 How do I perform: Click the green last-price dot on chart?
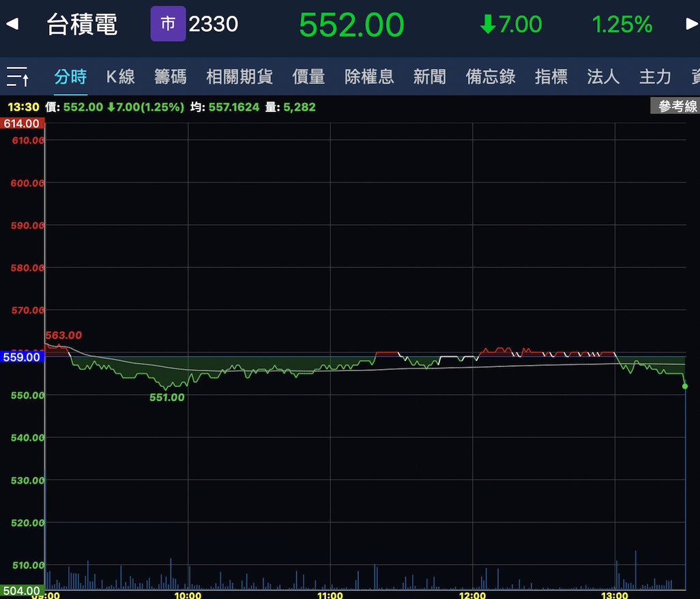pos(685,386)
